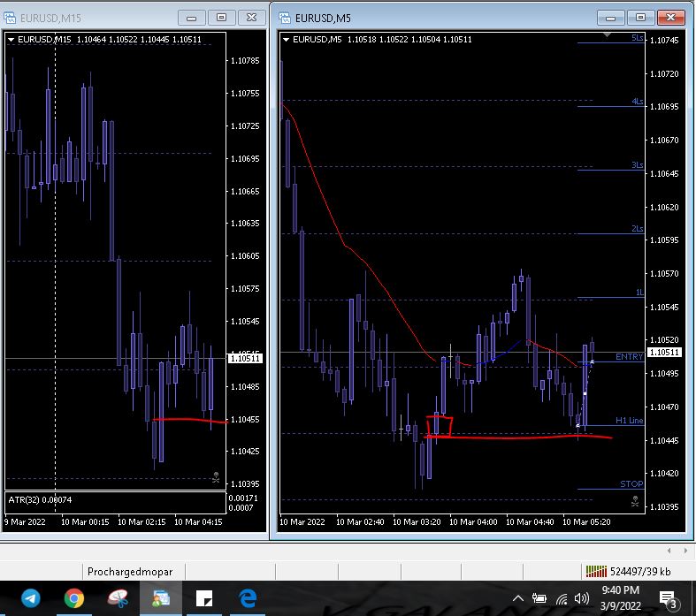
Task: Click the connection status bars icon
Action: 595,571
